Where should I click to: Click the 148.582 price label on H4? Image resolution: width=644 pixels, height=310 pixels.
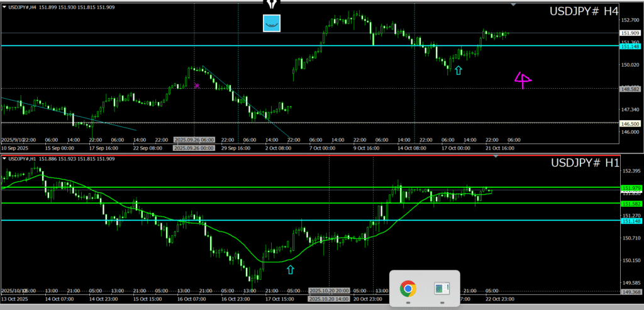point(630,89)
